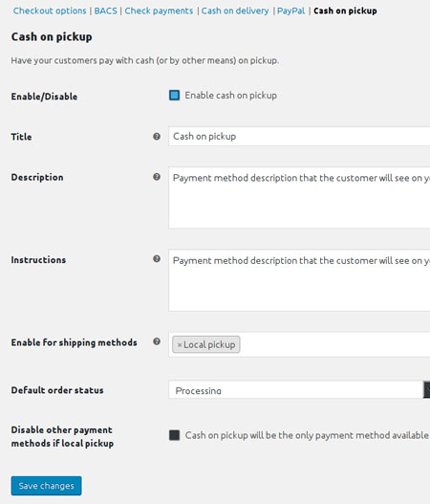This screenshot has width=430, height=504.
Task: Check Disable other payment methods if local pickup
Action: point(174,435)
